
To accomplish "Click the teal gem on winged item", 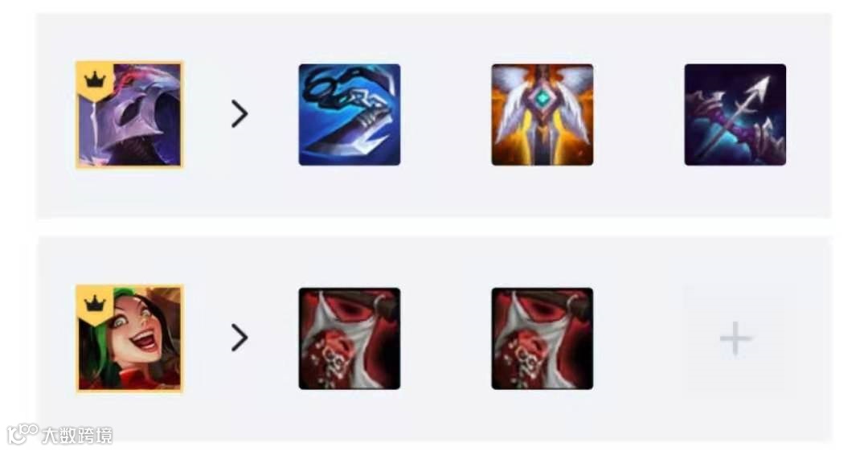I will pyautogui.click(x=542, y=99).
